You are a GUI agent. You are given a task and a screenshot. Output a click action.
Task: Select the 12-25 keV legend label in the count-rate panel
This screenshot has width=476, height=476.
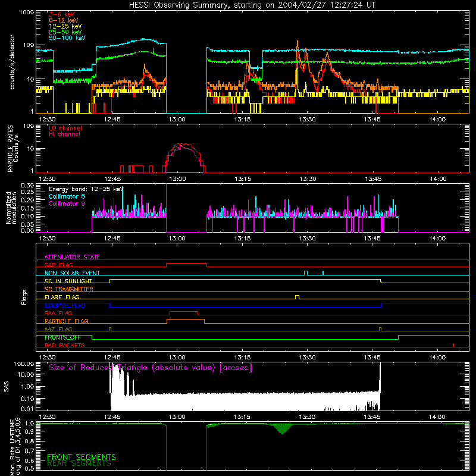65,26
